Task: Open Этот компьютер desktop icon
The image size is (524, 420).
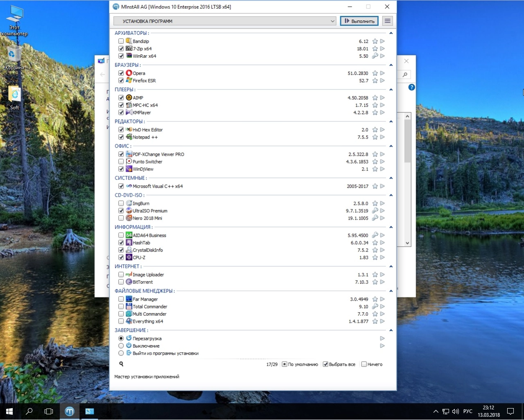Action: (x=15, y=20)
